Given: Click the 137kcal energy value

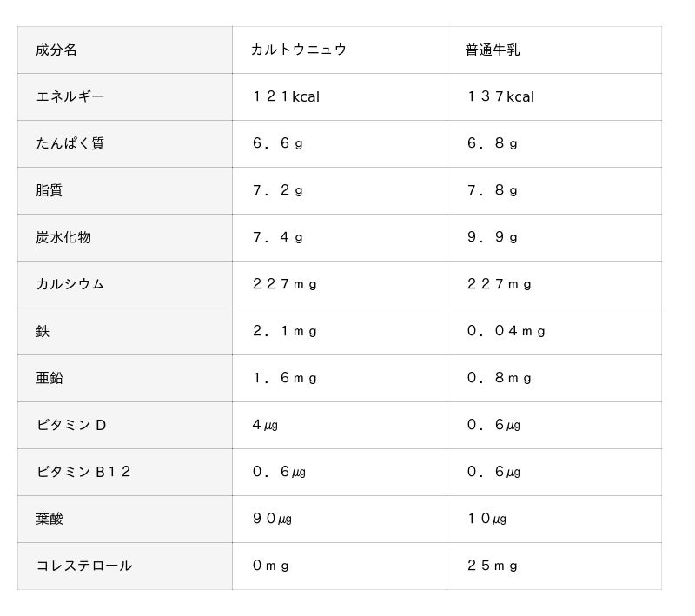Looking at the screenshot, I should [x=500, y=96].
